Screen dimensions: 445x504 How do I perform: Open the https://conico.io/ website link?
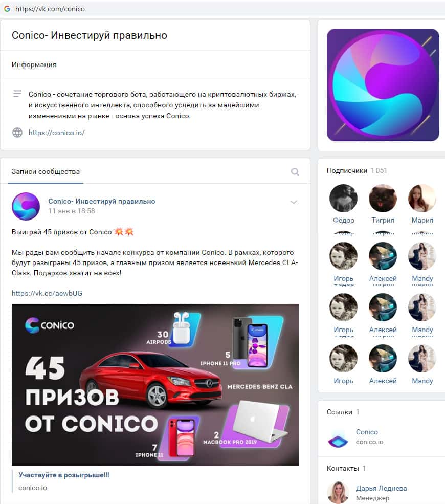click(57, 133)
